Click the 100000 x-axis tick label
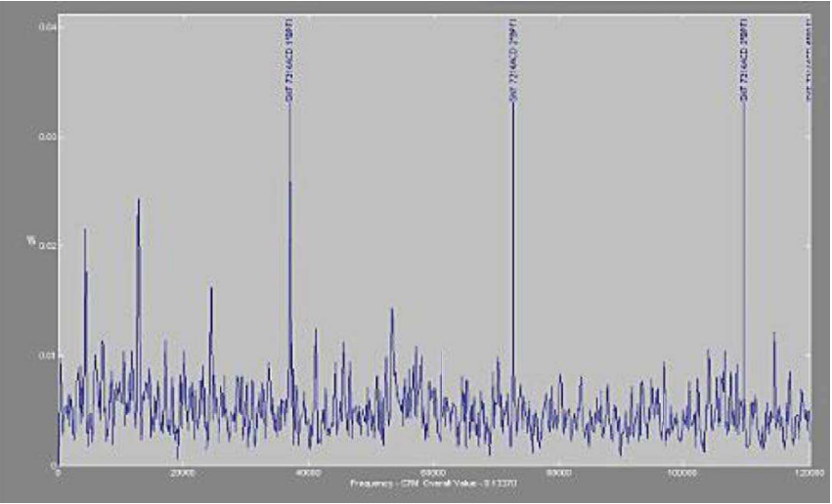 click(x=681, y=472)
